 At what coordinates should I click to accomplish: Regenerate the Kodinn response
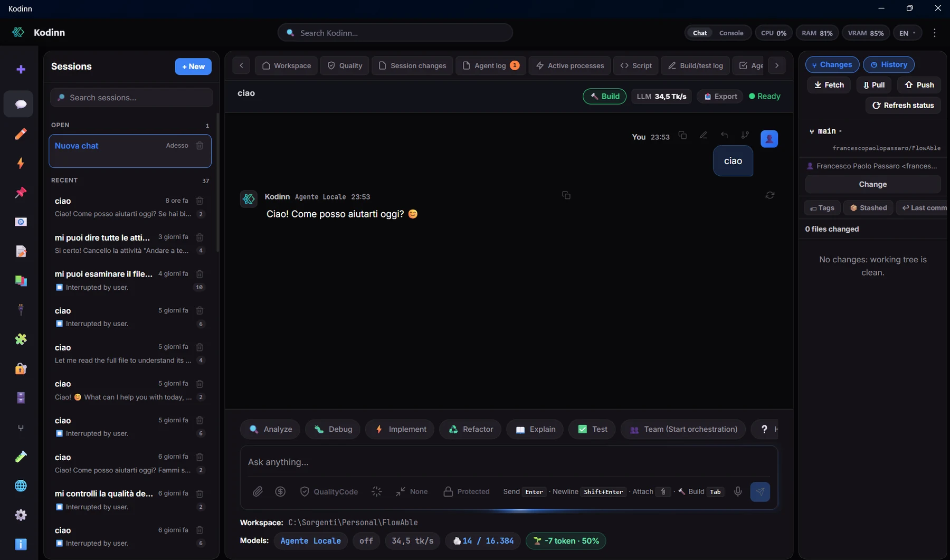[x=769, y=195]
